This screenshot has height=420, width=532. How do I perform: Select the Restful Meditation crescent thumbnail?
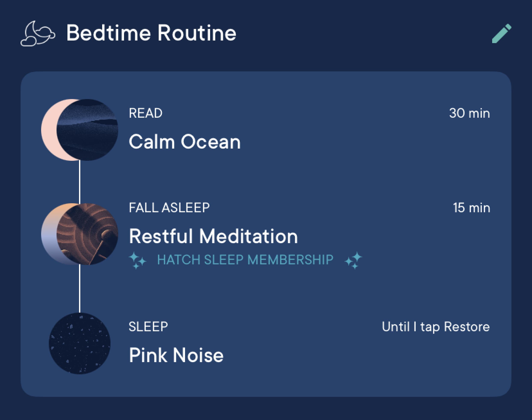[80, 234]
